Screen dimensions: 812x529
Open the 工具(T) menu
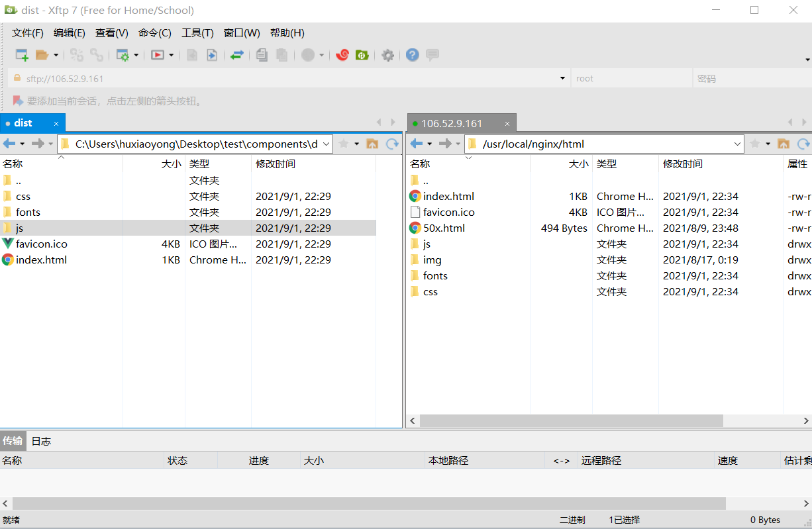click(198, 32)
